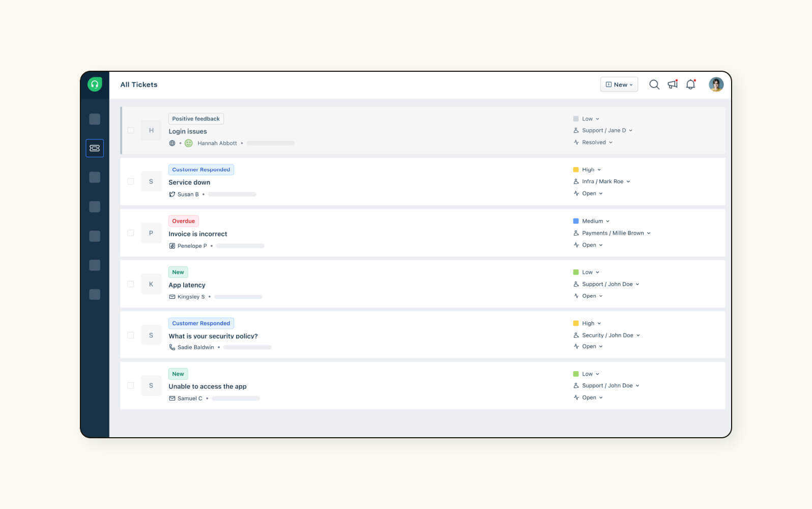Click agent icon beside Infra / Mark Roe
Screen dimensions: 812x509
click(576, 181)
